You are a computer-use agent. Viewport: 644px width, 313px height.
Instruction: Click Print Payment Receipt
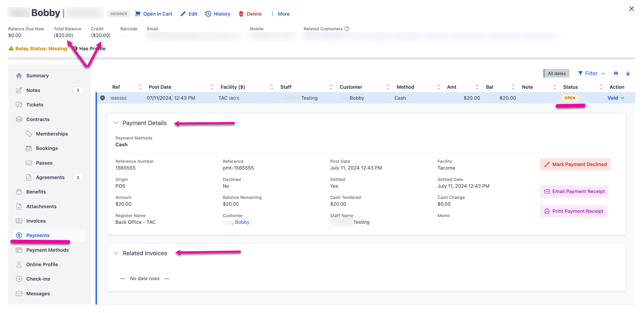(x=573, y=211)
